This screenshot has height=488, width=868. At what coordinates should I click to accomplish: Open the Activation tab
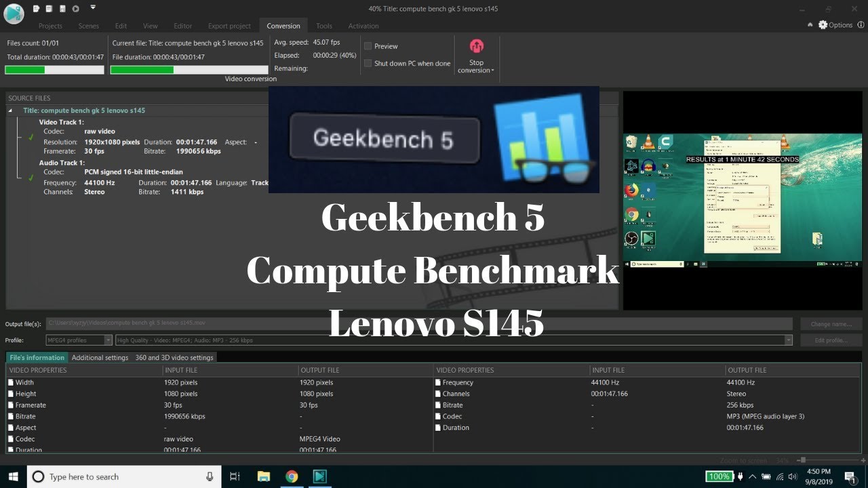click(x=363, y=26)
